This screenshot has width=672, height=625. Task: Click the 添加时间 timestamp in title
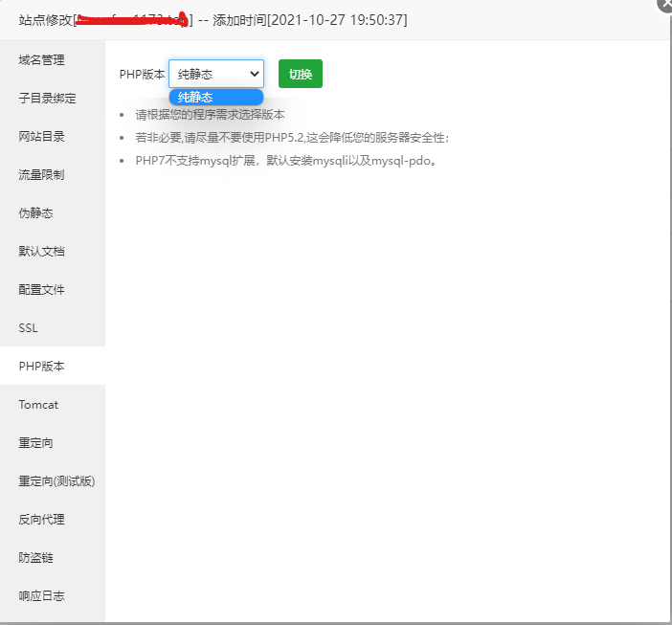tap(310, 20)
